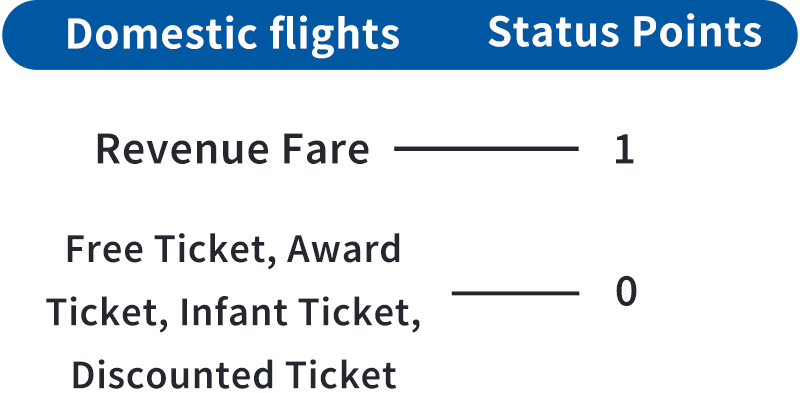Click the word Discounted
This screenshot has width=800, height=393.
173,375
